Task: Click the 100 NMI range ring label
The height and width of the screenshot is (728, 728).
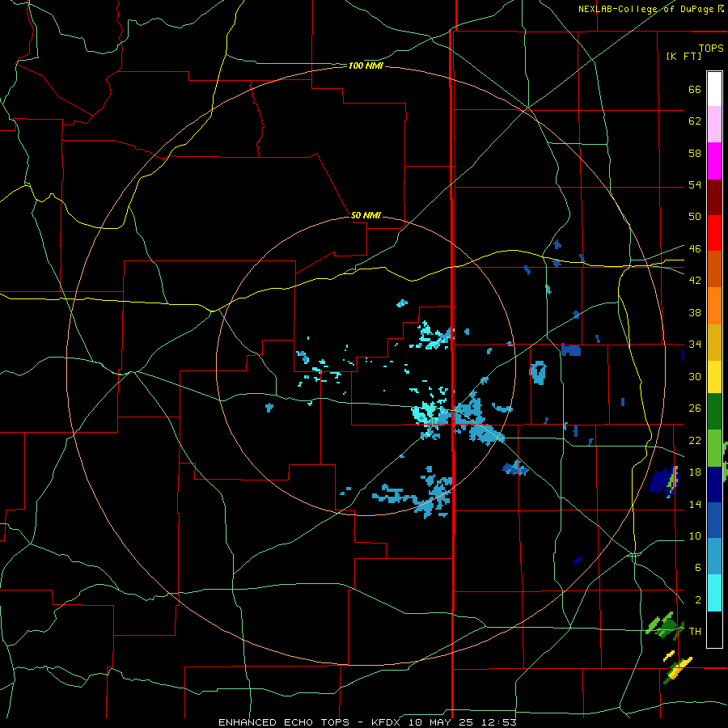Action: (x=366, y=66)
